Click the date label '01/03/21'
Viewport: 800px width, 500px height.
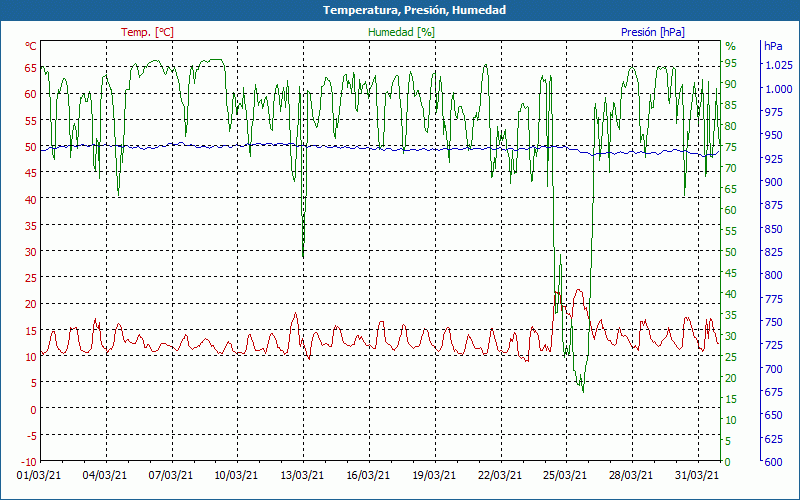[x=39, y=475]
